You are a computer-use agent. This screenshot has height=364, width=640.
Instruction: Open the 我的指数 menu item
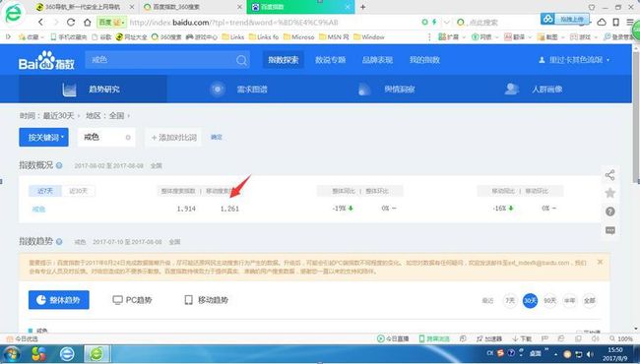(x=424, y=60)
